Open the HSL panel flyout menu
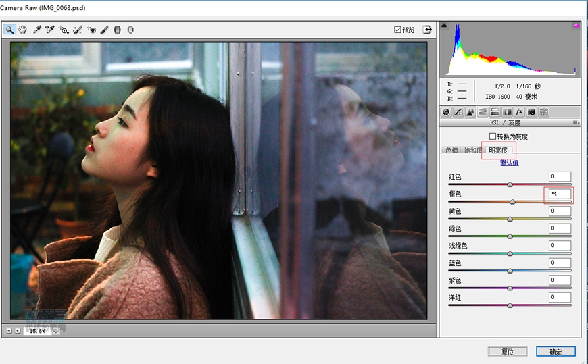Viewport: 588px width, 364px height. [x=576, y=122]
